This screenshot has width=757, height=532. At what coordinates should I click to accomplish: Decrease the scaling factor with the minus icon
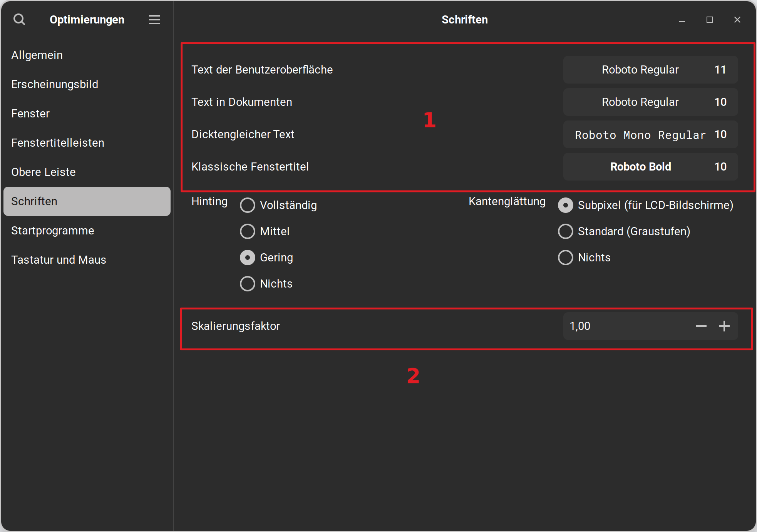(701, 326)
